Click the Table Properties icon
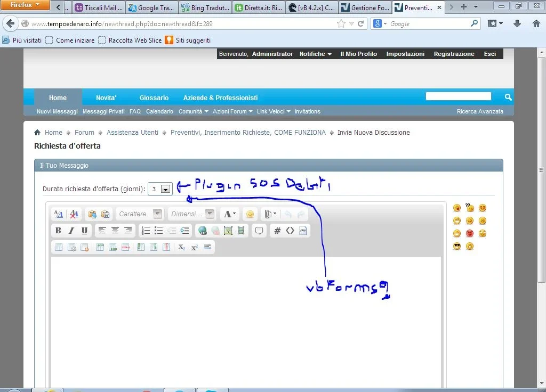The image size is (546, 392). (x=71, y=247)
